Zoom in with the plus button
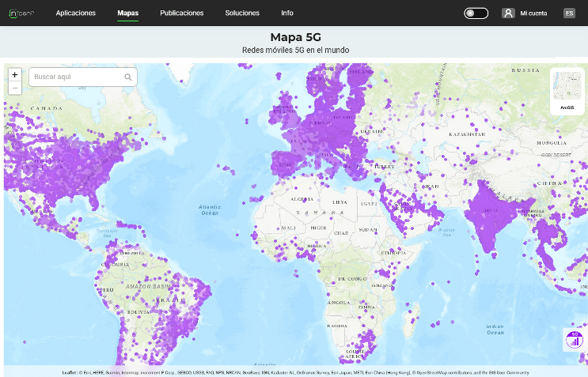The width and height of the screenshot is (588, 377). pyautogui.click(x=14, y=75)
